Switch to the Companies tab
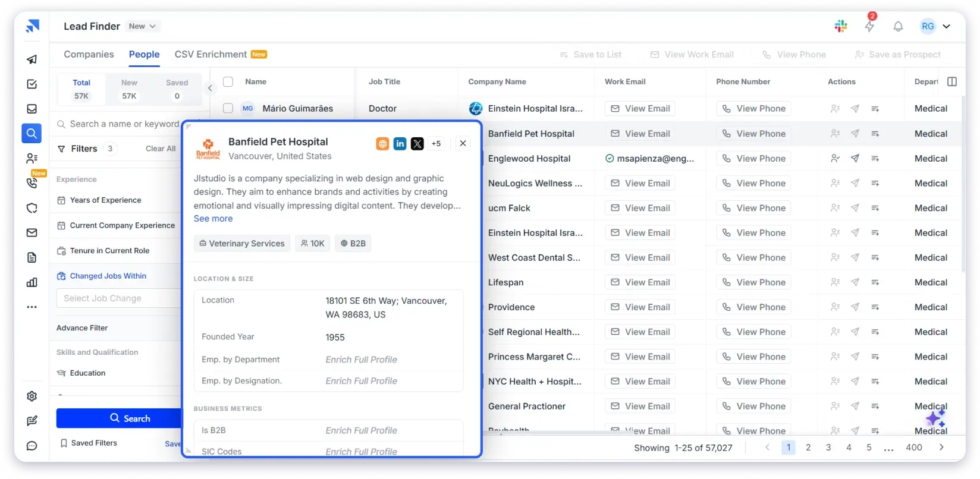Viewport: 980px width, 479px height. (89, 54)
